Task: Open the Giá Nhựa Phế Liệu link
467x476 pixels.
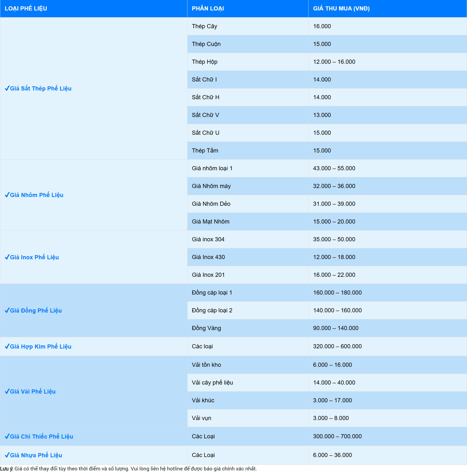Action: (36, 455)
